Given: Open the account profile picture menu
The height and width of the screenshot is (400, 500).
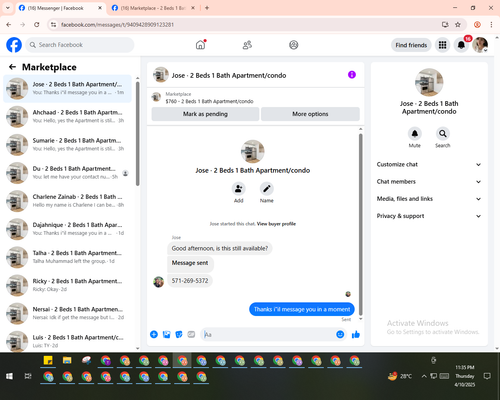Looking at the screenshot, I should tap(480, 45).
